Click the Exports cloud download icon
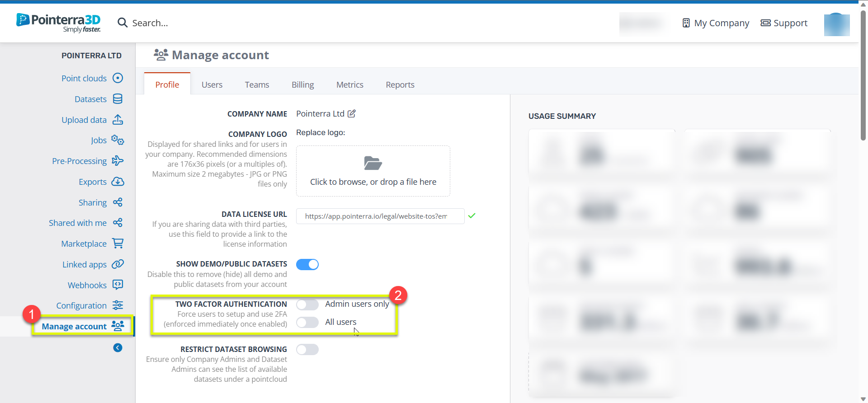Viewport: 868px width, 403px height. tap(118, 182)
